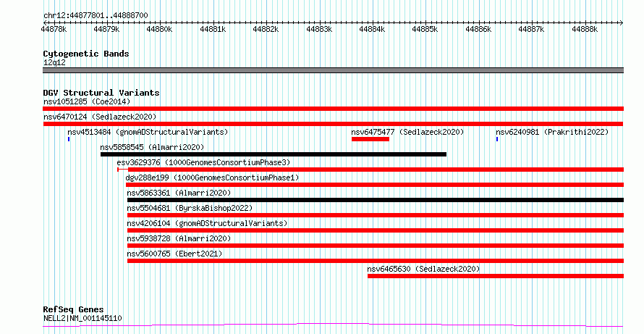The image size is (644, 334).
Task: Click the Cytogenetic Bands track title
Action: [86, 54]
